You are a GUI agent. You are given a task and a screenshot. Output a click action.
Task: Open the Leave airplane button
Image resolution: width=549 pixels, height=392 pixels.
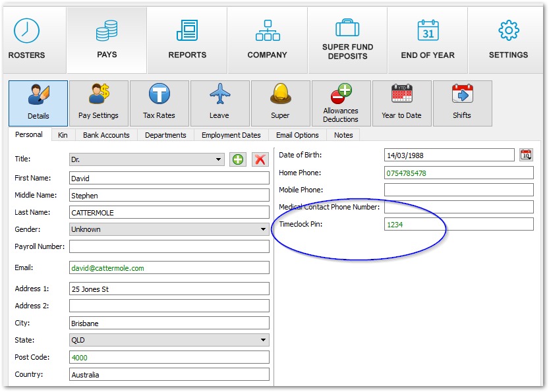(x=220, y=103)
